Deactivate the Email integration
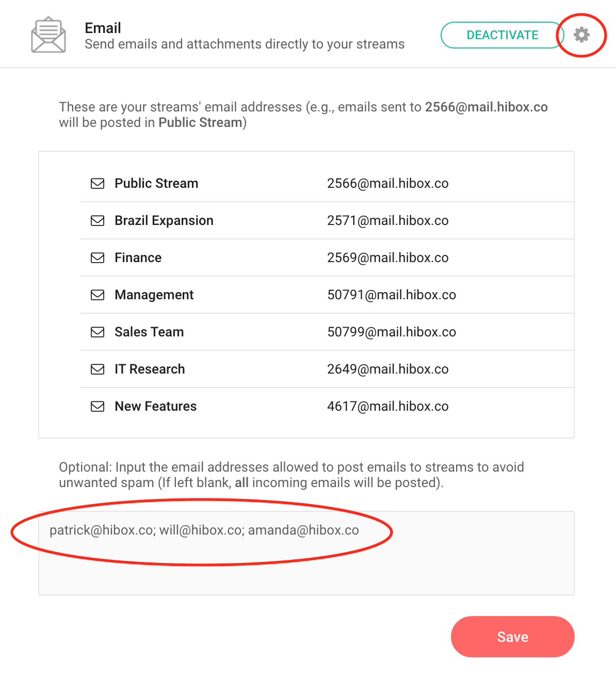This screenshot has height=678, width=616. click(502, 35)
